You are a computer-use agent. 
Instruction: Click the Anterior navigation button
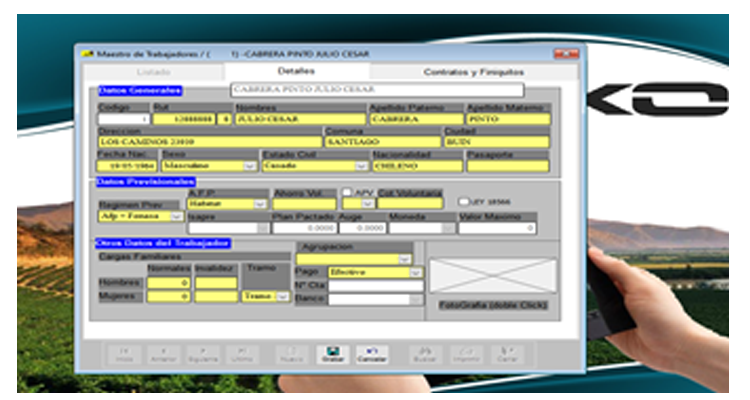coord(163,355)
